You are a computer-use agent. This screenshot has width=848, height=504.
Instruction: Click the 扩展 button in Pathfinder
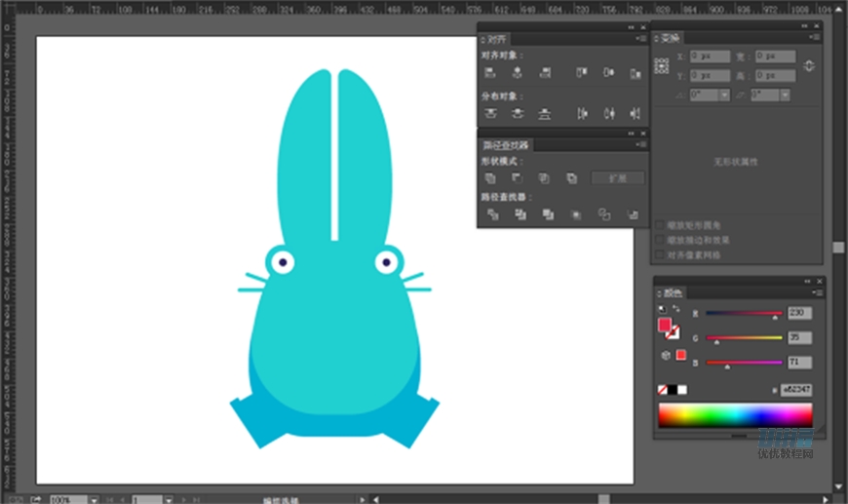pos(618,178)
